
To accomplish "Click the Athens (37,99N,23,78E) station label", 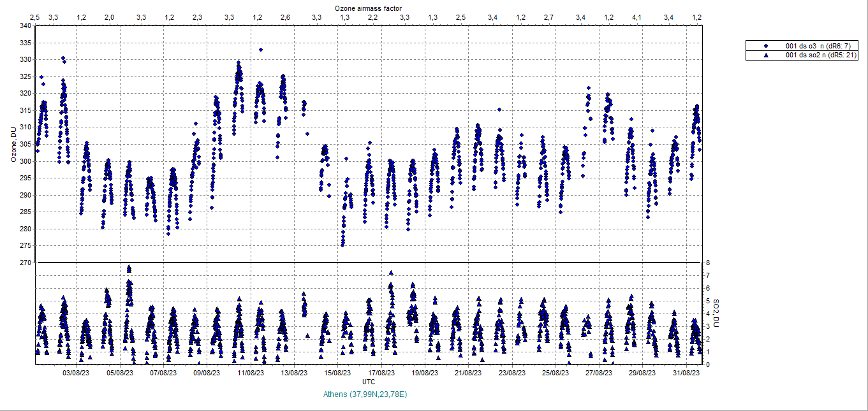I will pos(365,394).
